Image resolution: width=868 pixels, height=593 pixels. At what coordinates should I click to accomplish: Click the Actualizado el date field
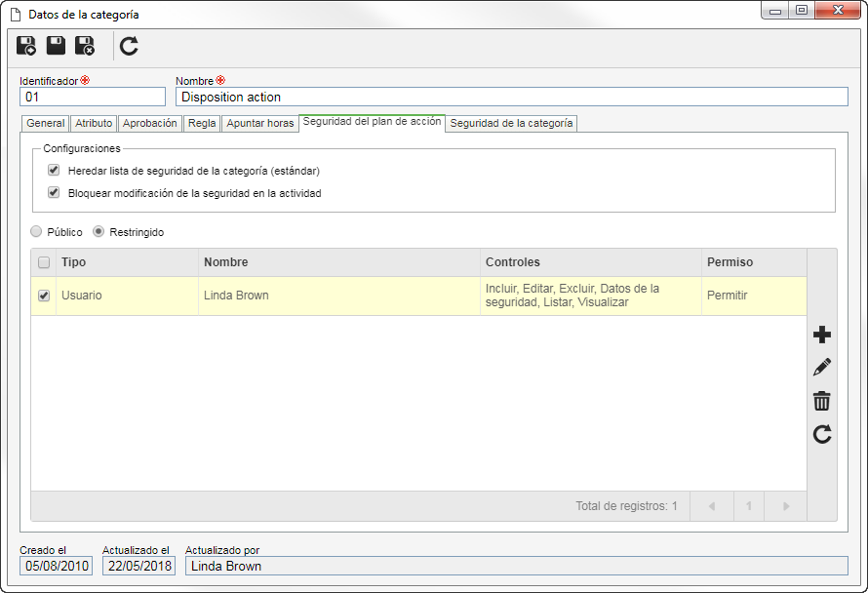click(x=138, y=566)
